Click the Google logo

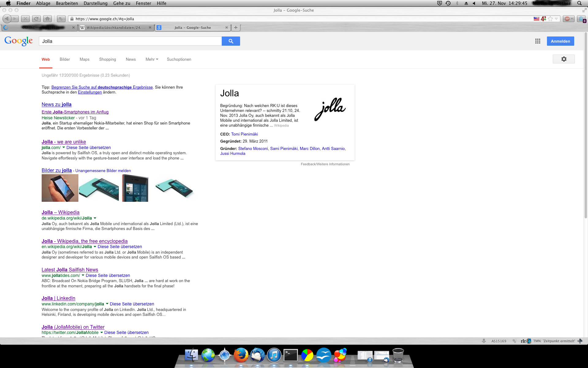pyautogui.click(x=19, y=41)
